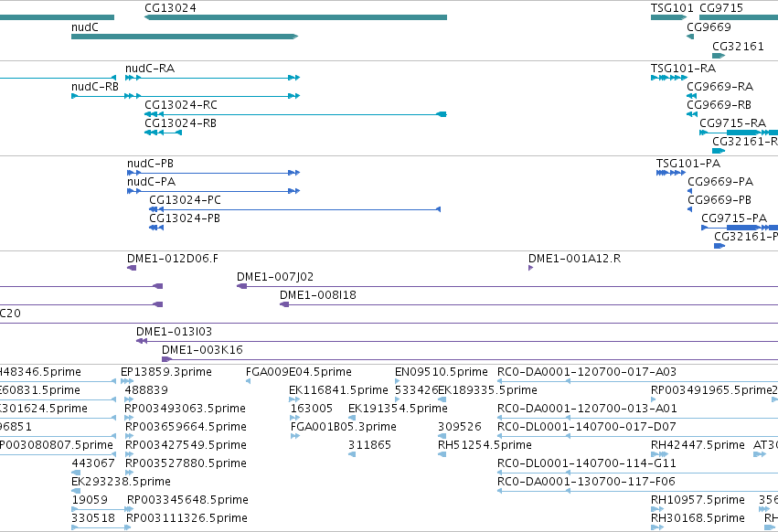Click the 443067 EST glyph

click(x=76, y=473)
